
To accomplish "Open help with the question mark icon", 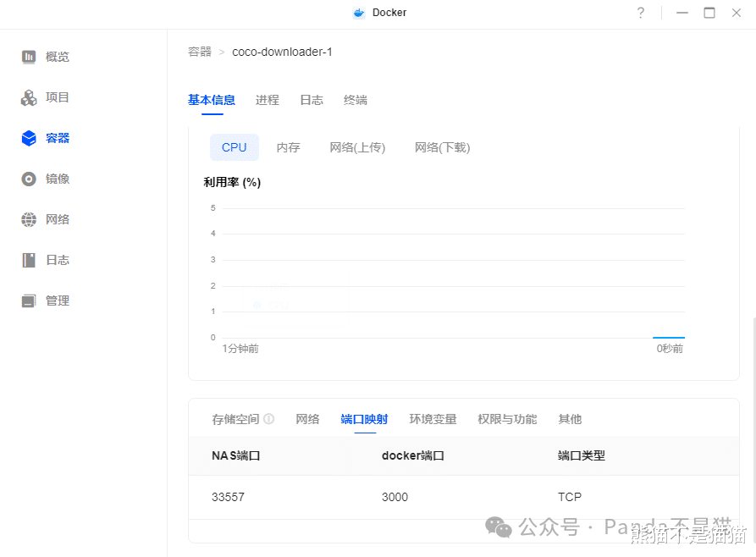I will click(640, 13).
